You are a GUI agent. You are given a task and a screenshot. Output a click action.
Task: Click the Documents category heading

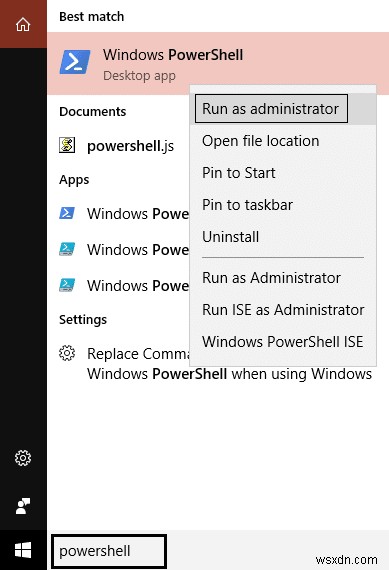[x=92, y=111]
